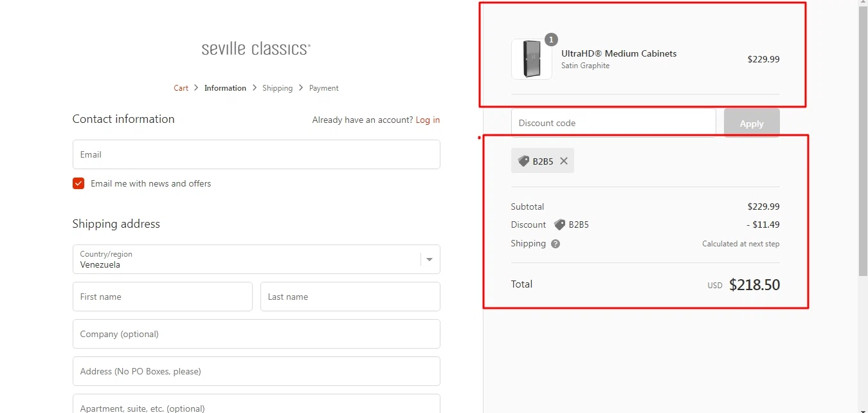The height and width of the screenshot is (413, 868).
Task: Focus the Company (optional) field
Action: [x=256, y=334]
